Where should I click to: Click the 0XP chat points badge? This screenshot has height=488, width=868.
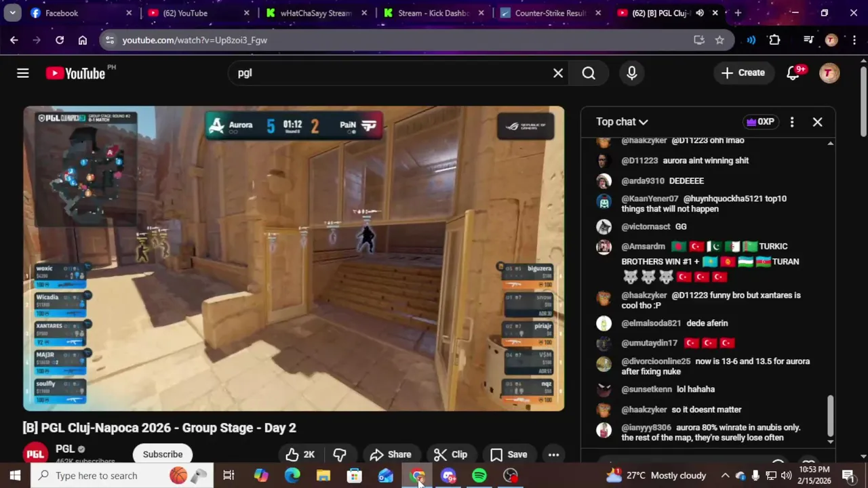point(760,122)
